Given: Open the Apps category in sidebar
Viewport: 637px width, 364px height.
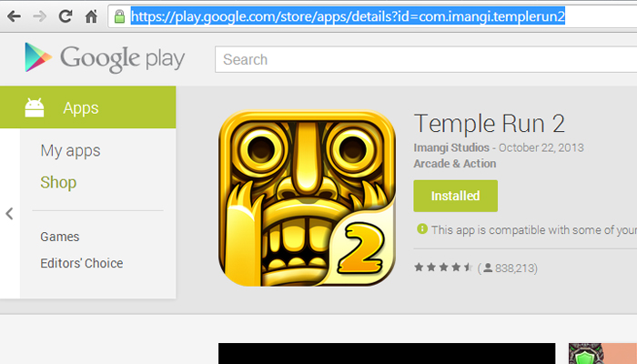Looking at the screenshot, I should pos(87,107).
